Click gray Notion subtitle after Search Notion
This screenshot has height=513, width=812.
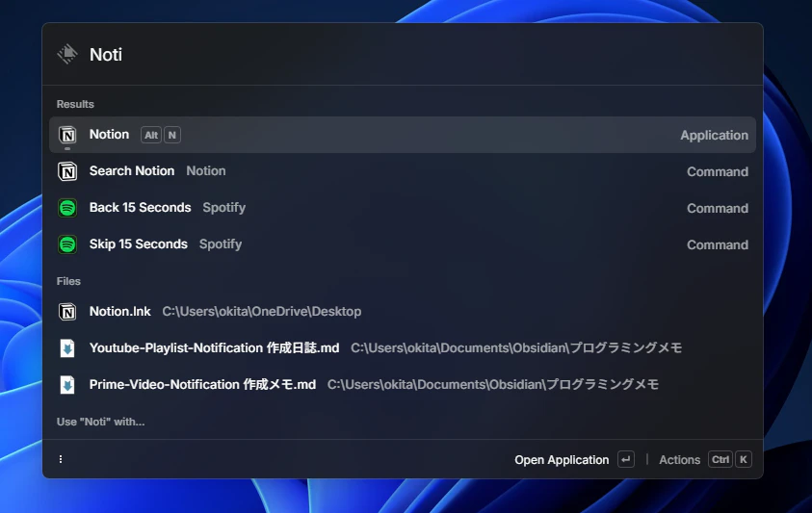205,170
